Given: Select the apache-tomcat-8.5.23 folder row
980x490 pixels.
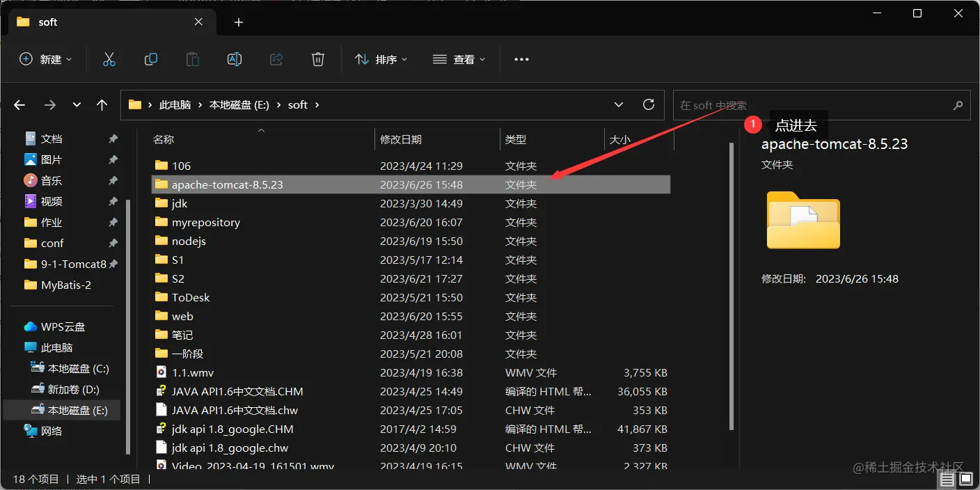Looking at the screenshot, I should [411, 184].
